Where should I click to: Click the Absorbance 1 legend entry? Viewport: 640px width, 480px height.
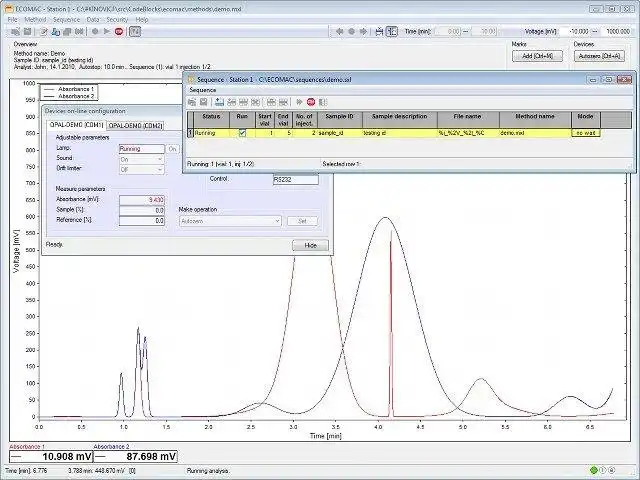coord(69,89)
